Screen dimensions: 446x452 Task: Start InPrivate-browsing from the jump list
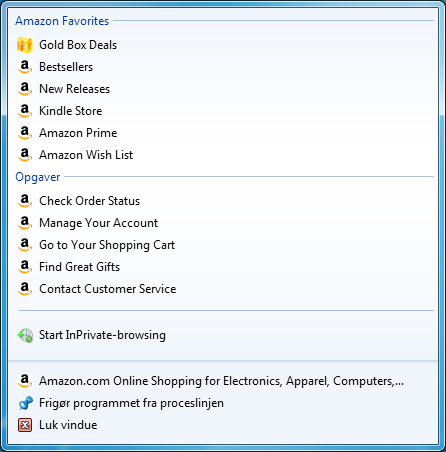click(x=102, y=335)
